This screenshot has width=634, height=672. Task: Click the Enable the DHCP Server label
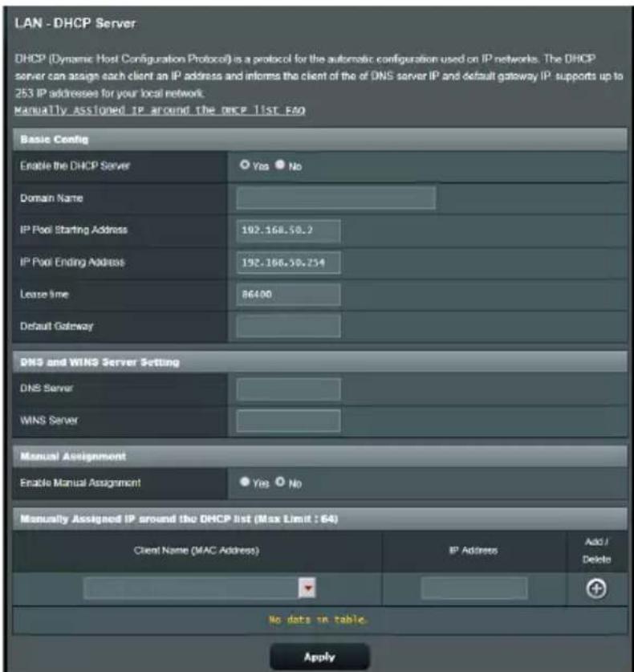point(75,166)
